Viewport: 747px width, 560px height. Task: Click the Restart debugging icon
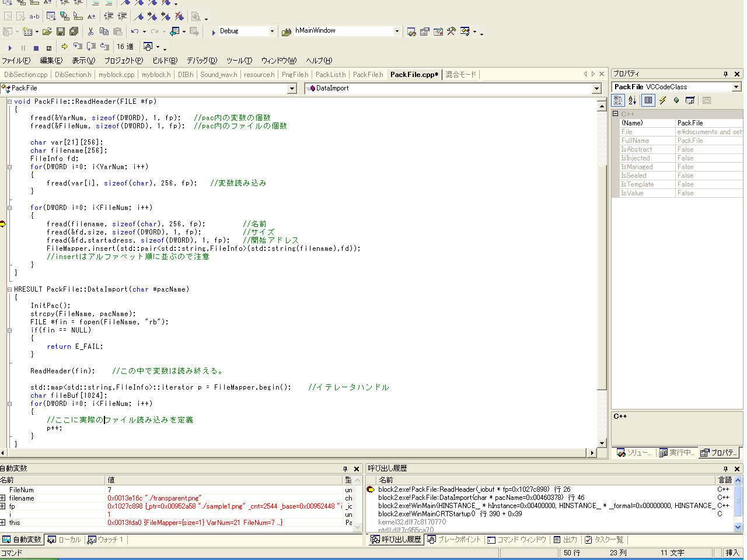click(x=49, y=48)
